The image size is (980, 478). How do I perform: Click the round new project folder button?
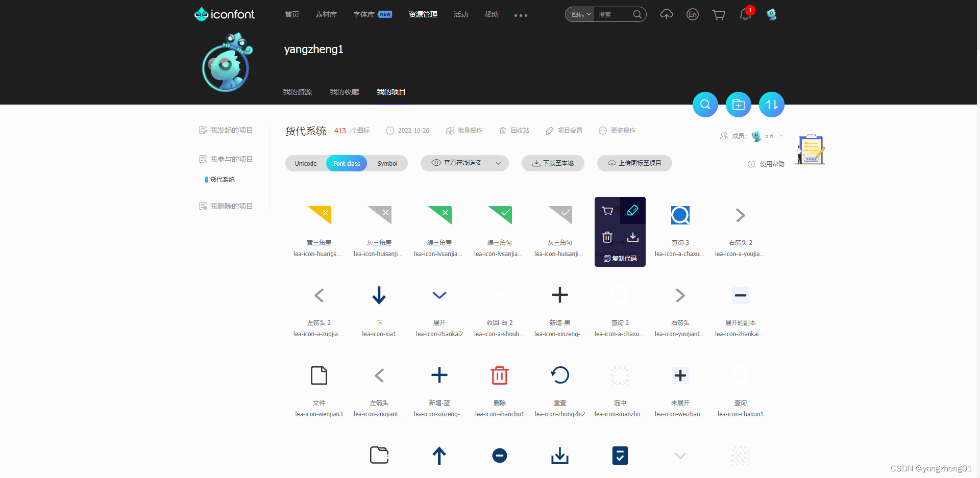[x=739, y=105]
